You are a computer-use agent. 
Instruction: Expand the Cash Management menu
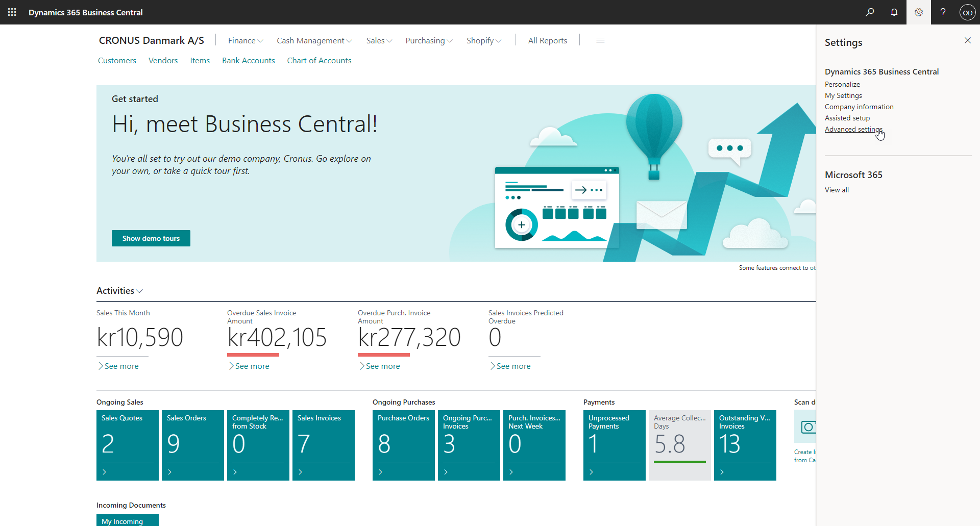tap(314, 40)
